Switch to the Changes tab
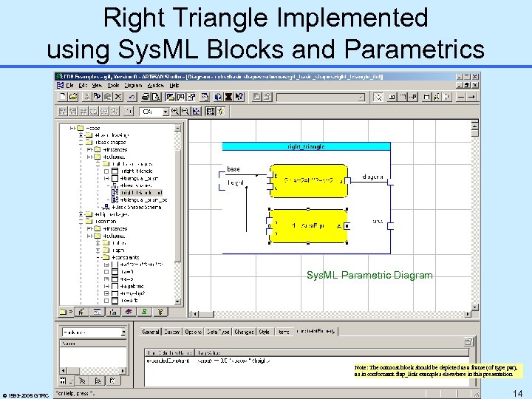 (244, 332)
